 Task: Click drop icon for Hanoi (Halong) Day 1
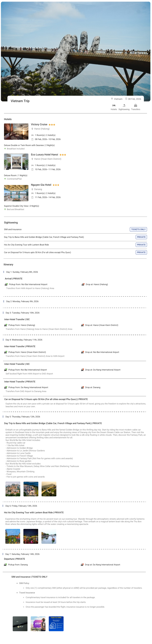[83, 284]
